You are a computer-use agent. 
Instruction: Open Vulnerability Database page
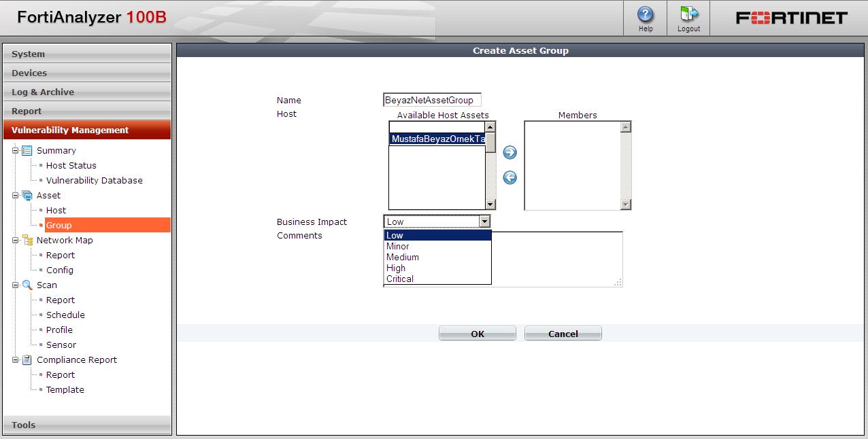point(95,180)
